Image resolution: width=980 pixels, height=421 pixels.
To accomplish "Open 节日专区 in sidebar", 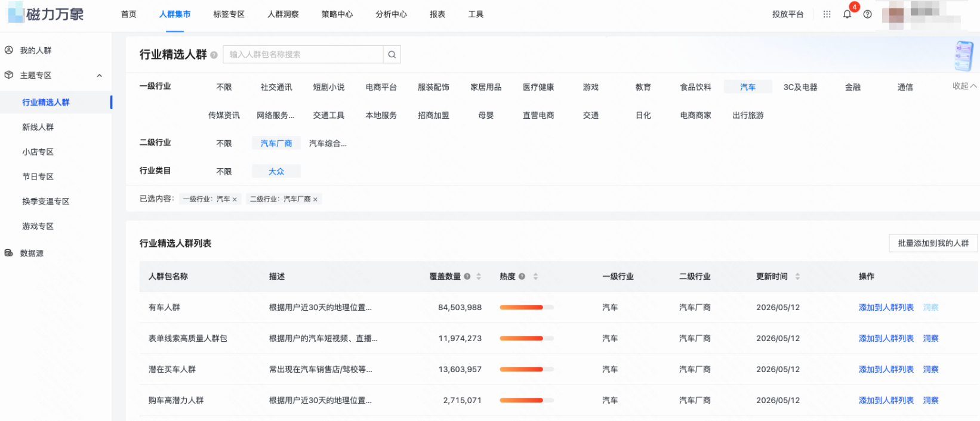I will point(38,177).
